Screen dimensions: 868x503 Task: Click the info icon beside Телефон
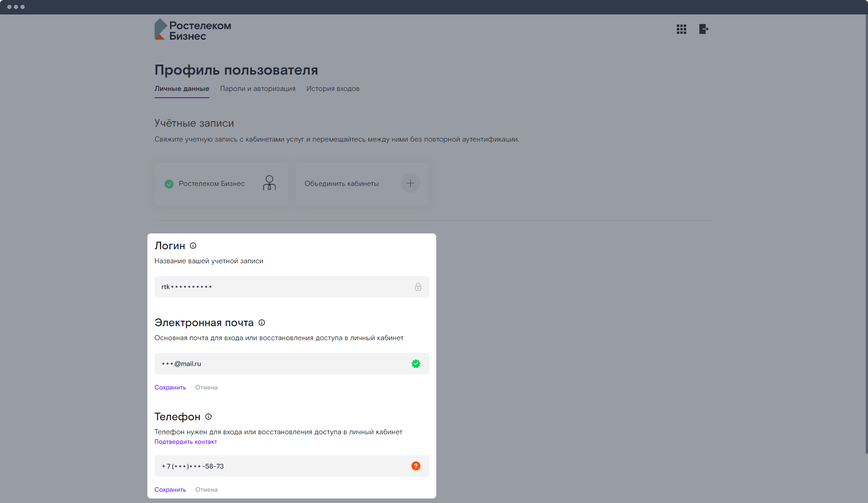[208, 417]
